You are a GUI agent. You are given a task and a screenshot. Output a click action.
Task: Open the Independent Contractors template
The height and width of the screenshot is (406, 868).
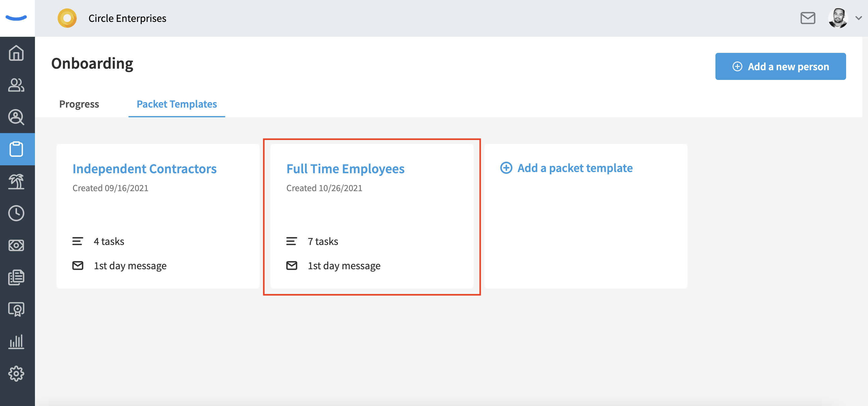click(145, 168)
